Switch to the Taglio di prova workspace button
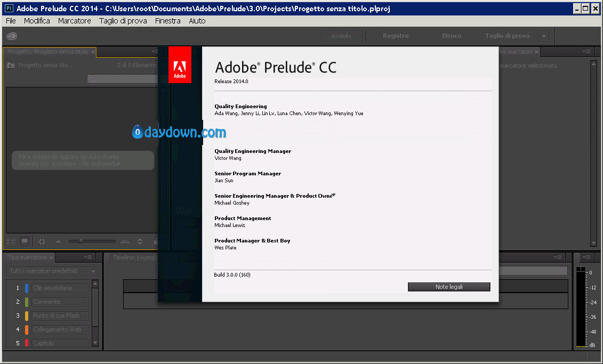This screenshot has width=603, height=364. [507, 36]
